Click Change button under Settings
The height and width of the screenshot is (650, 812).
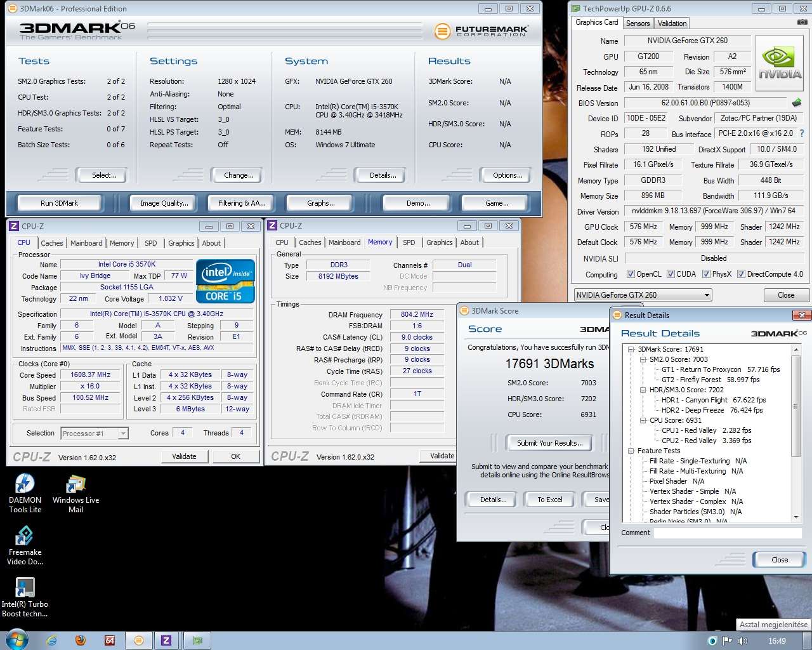[x=239, y=175]
